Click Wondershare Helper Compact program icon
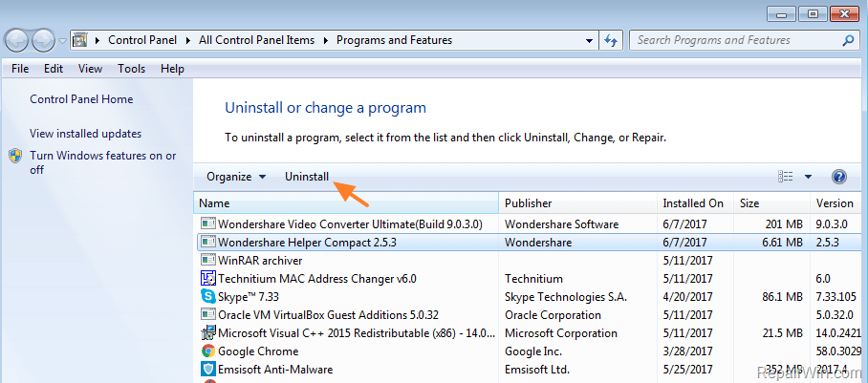The image size is (868, 383). (x=208, y=242)
